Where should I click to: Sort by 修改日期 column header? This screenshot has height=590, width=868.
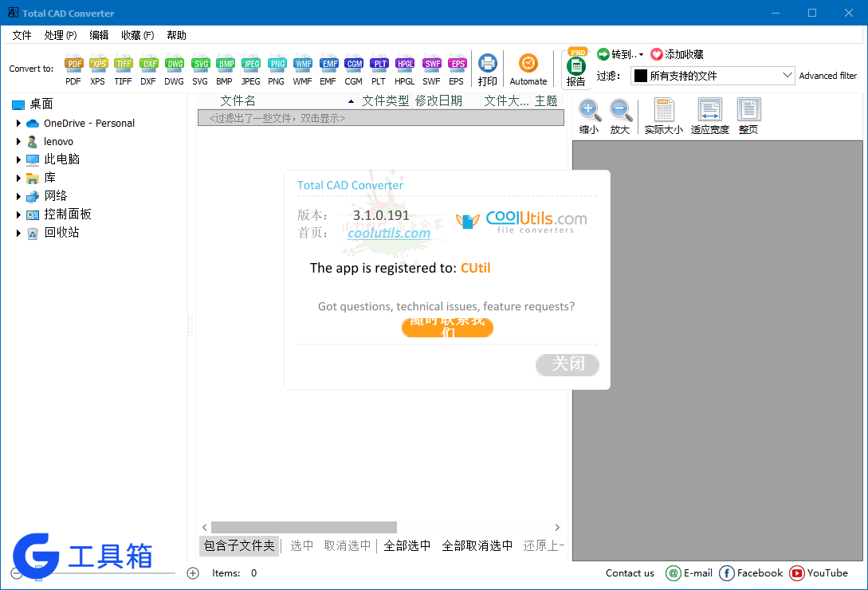tap(439, 100)
